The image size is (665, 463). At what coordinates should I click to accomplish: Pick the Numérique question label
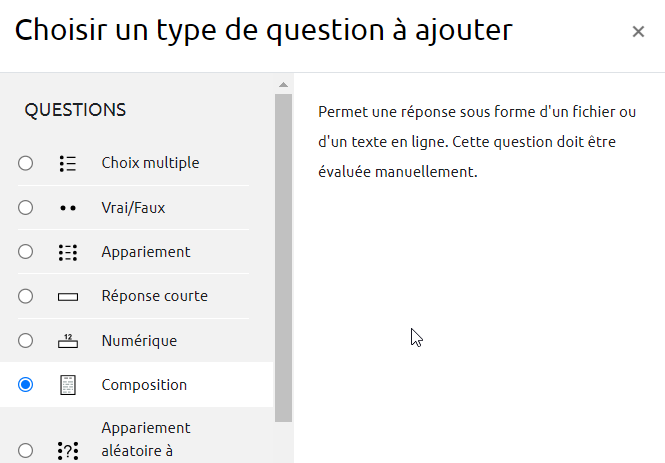[x=139, y=341]
